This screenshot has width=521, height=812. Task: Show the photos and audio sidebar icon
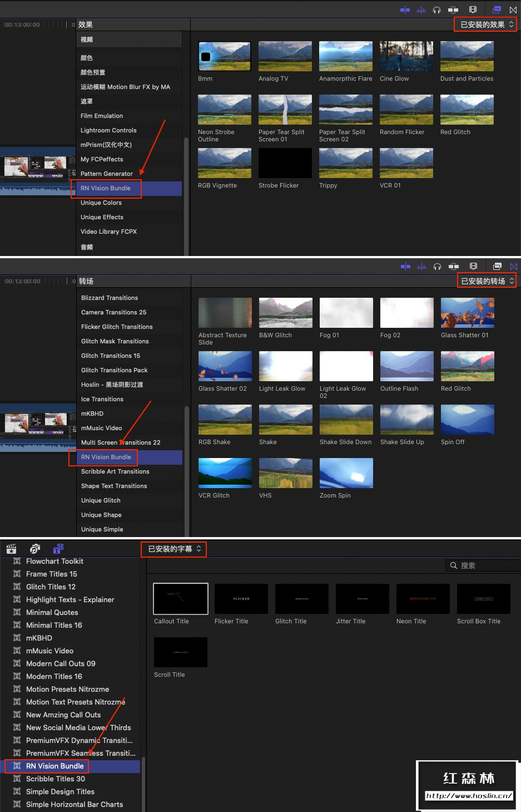point(35,549)
